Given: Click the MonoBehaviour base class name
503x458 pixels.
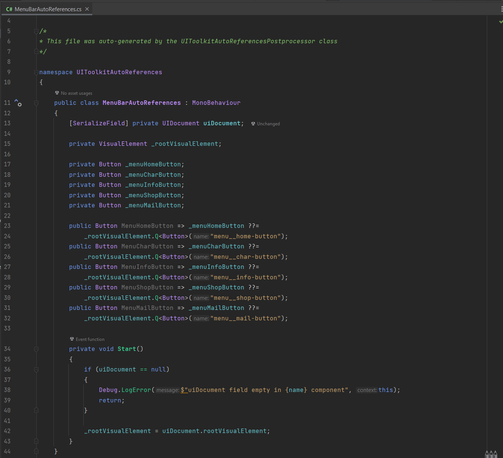Looking at the screenshot, I should [216, 103].
